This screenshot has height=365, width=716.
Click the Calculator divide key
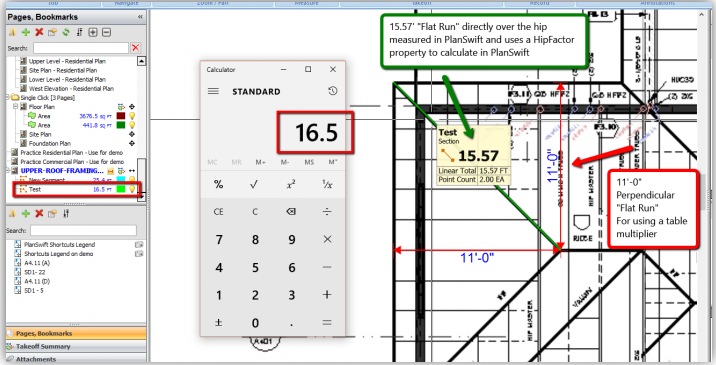pyautogui.click(x=327, y=212)
